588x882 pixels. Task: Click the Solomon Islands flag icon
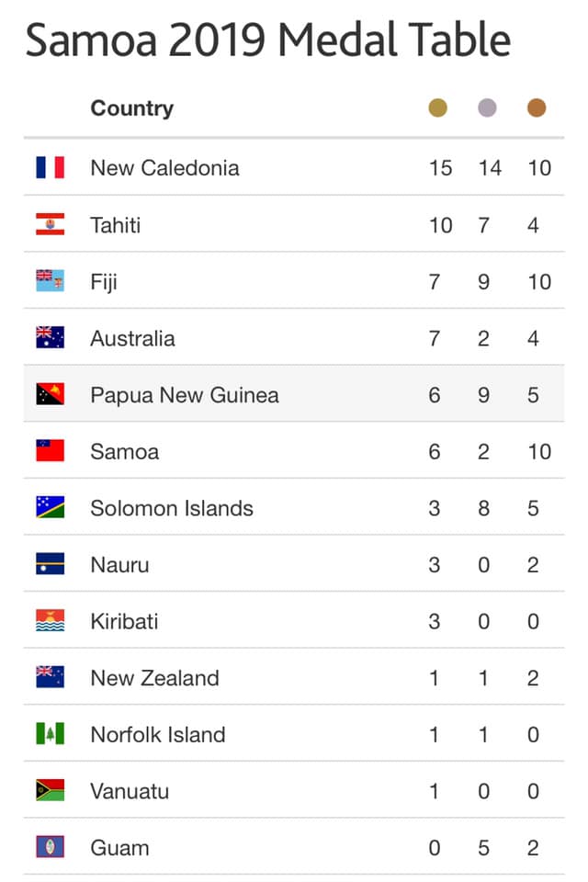click(51, 507)
